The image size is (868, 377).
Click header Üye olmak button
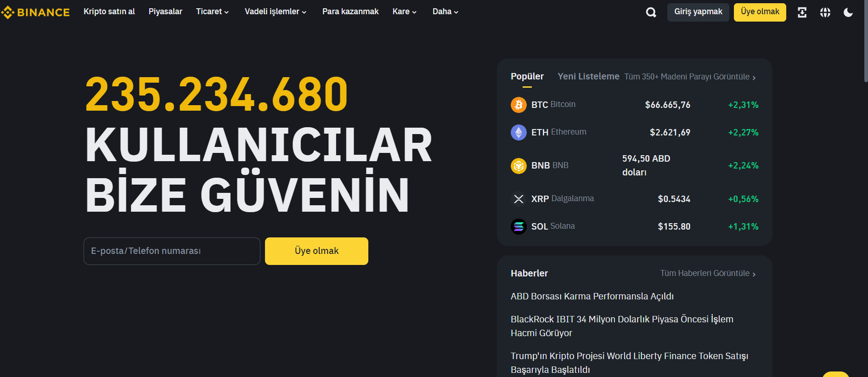coord(760,12)
